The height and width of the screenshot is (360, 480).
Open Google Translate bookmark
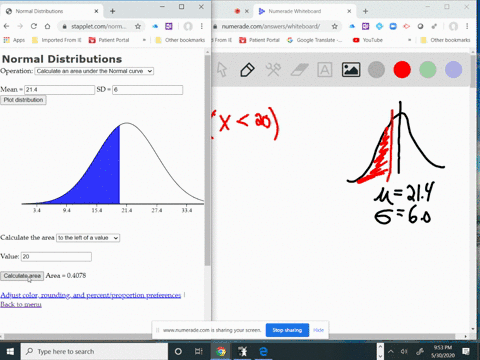click(315, 40)
